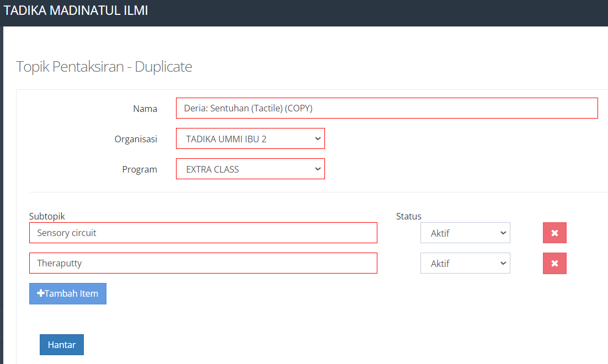The image size is (608, 364).
Task: Click the dark sidebar strip on left edge
Action: tap(1, 193)
